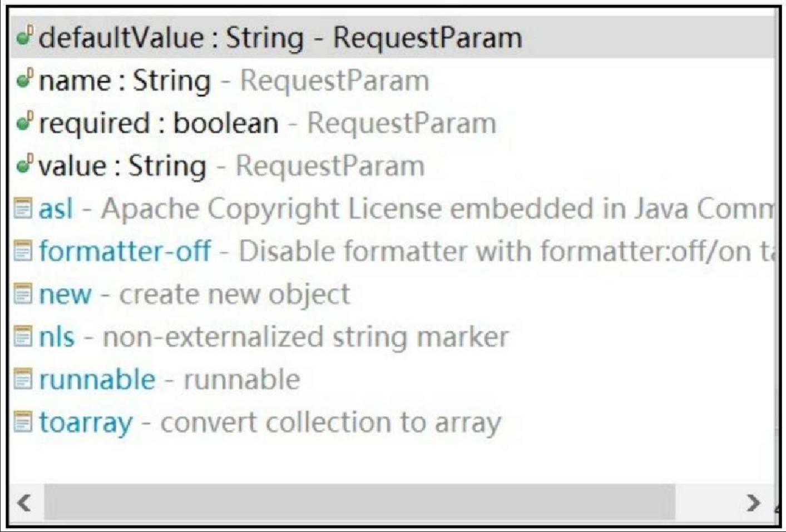Choose the name : String completion
786x532 pixels.
pyautogui.click(x=392, y=80)
